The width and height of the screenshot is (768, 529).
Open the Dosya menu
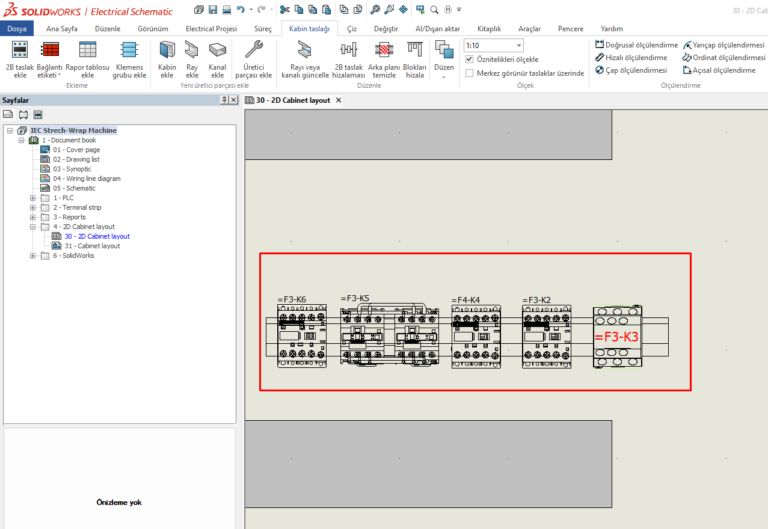point(18,29)
